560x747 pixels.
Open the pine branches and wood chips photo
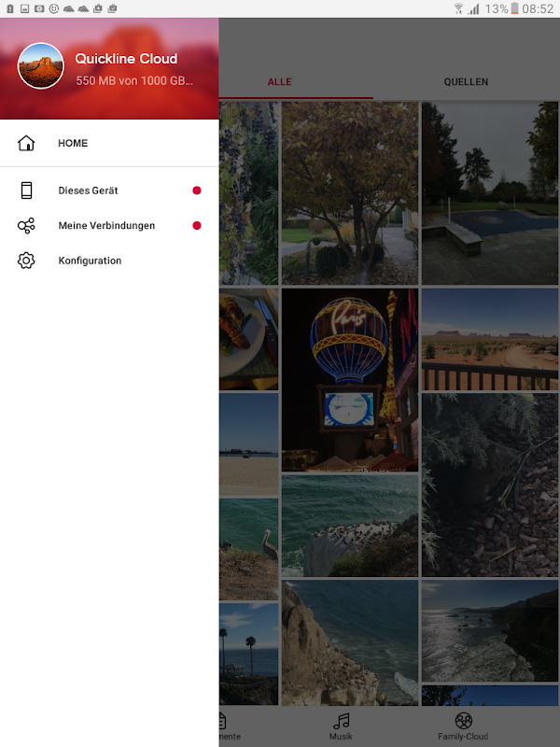(490, 485)
